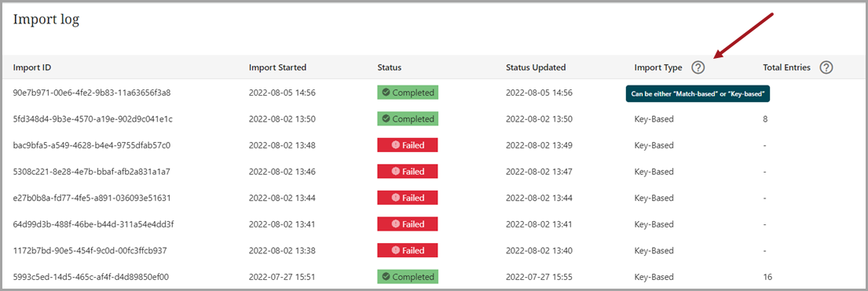
Task: Click the Import Type help question mark icon
Action: (x=698, y=67)
